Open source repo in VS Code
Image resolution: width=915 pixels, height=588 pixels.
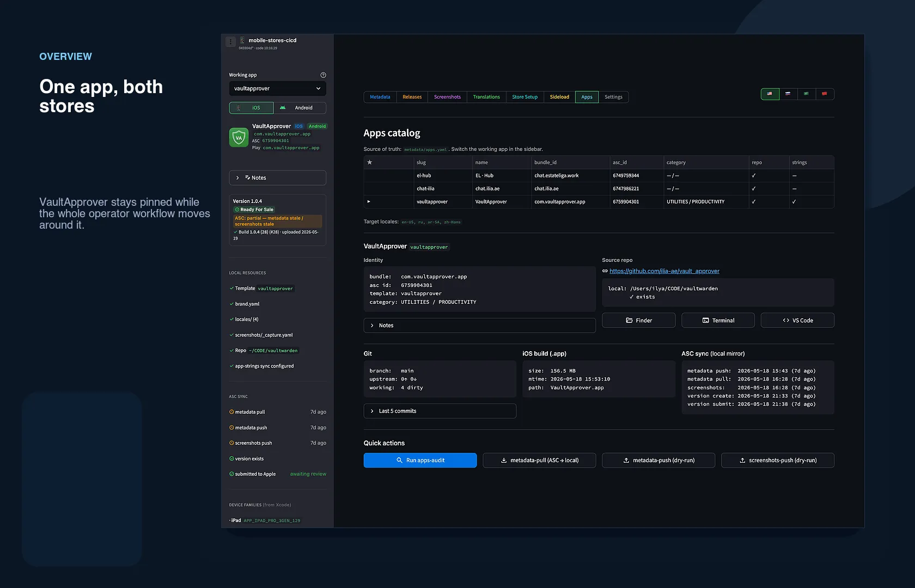[797, 321]
